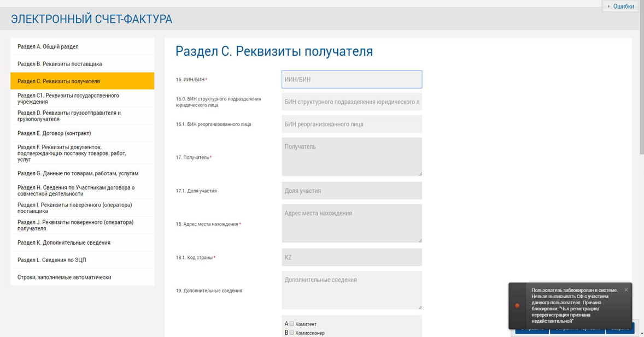Expand the Ошибки panel
644x337 pixels.
tap(620, 7)
